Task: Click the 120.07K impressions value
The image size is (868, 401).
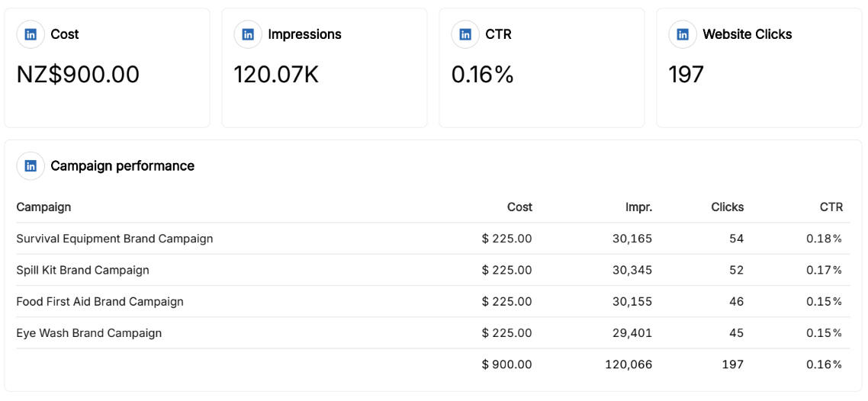Action: [x=276, y=75]
